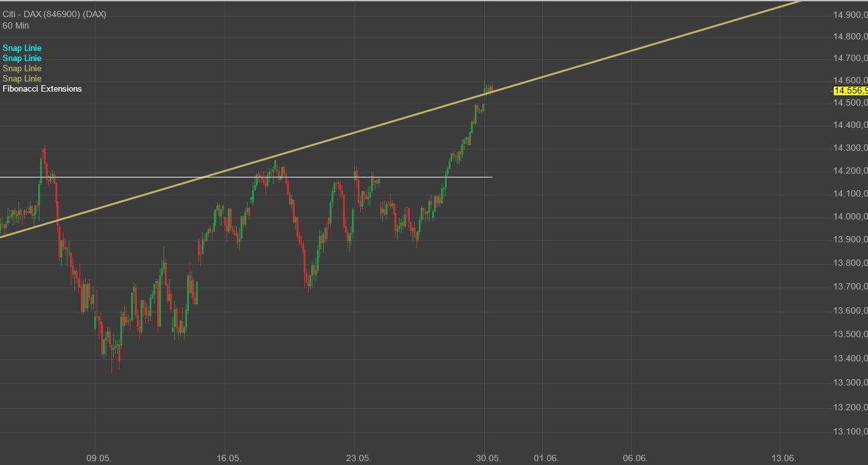Click the 13.100,0 price axis label

850,432
